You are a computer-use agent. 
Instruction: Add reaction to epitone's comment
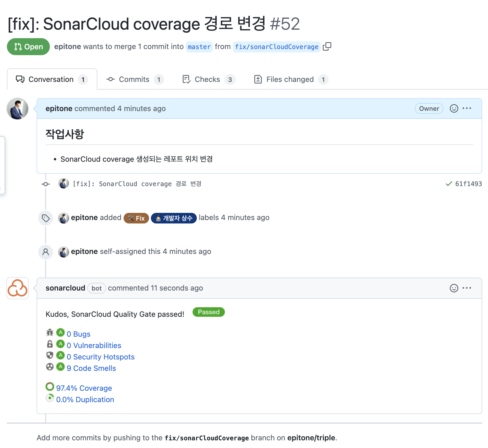(x=454, y=108)
